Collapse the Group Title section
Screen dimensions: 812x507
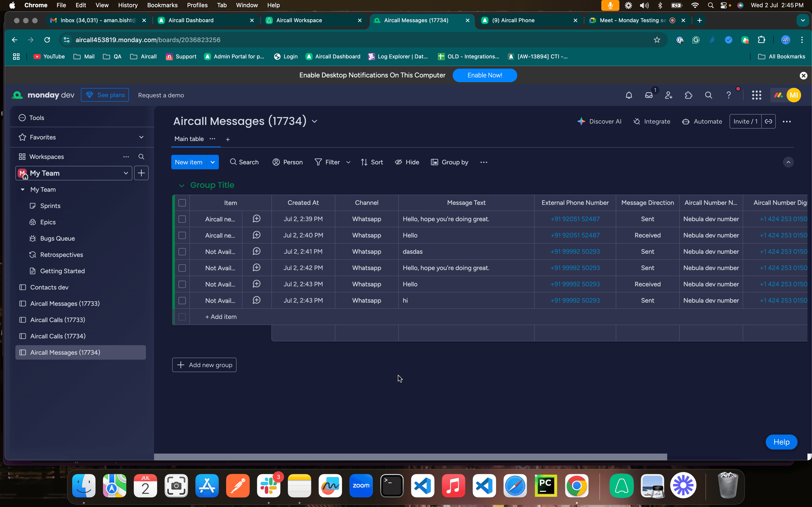pos(181,185)
